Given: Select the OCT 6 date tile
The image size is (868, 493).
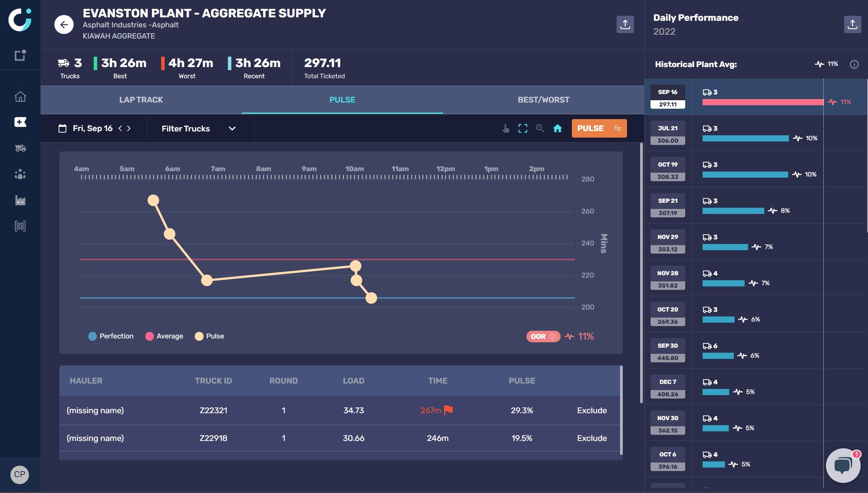Looking at the screenshot, I should click(668, 460).
